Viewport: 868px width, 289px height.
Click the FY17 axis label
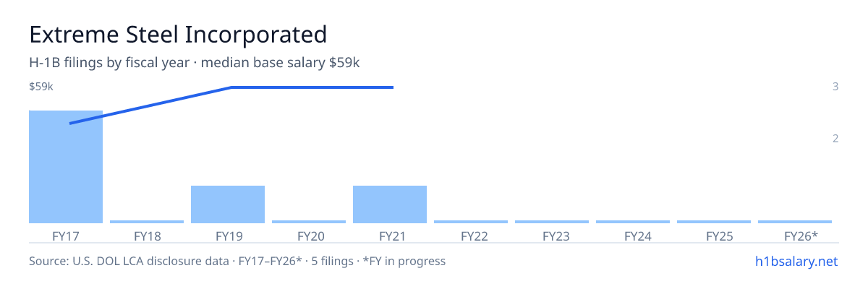coord(66,236)
